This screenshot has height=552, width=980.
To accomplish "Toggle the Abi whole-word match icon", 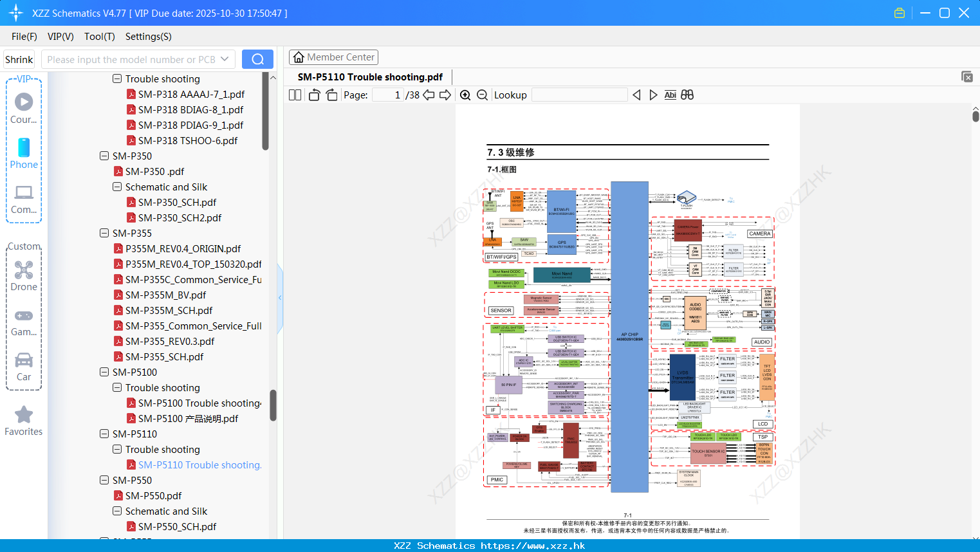I will 670,95.
